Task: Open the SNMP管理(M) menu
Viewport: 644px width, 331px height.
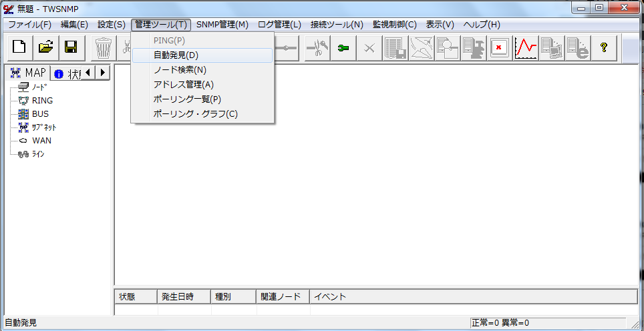Action: pyautogui.click(x=222, y=25)
